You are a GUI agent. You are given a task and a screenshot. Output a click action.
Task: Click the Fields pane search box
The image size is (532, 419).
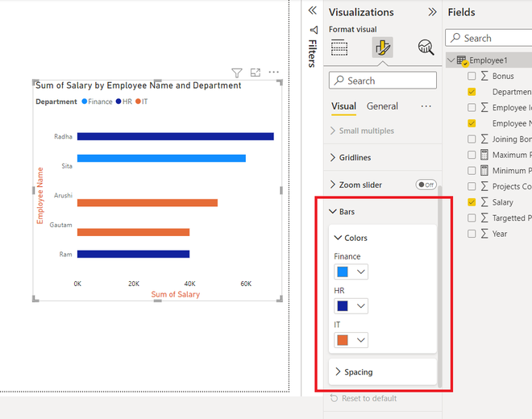tap(488, 38)
